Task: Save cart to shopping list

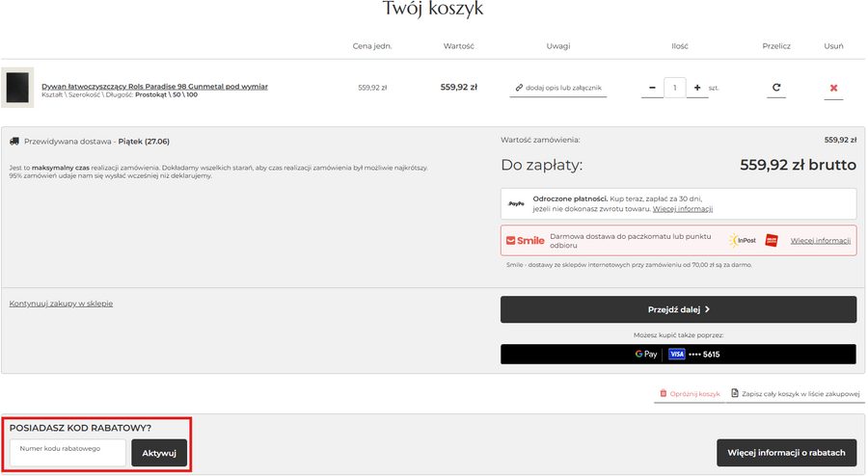Action: (795, 394)
